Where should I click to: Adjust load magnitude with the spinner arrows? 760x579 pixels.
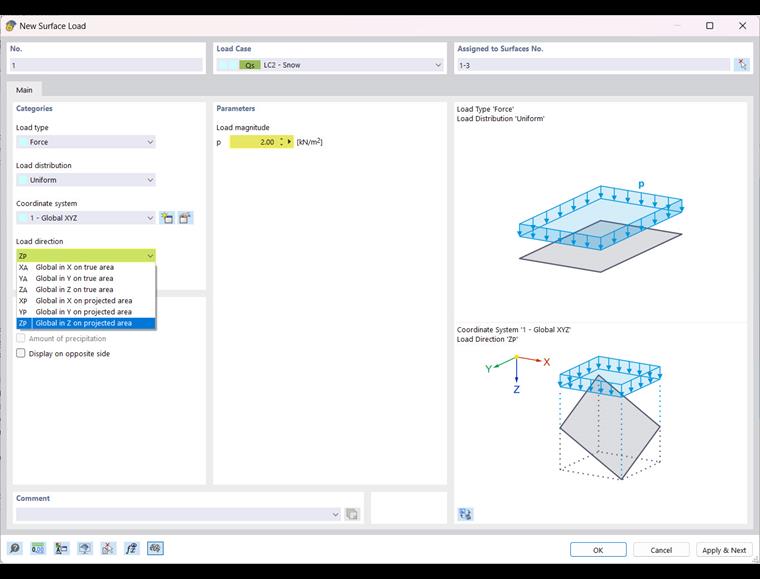(x=281, y=142)
